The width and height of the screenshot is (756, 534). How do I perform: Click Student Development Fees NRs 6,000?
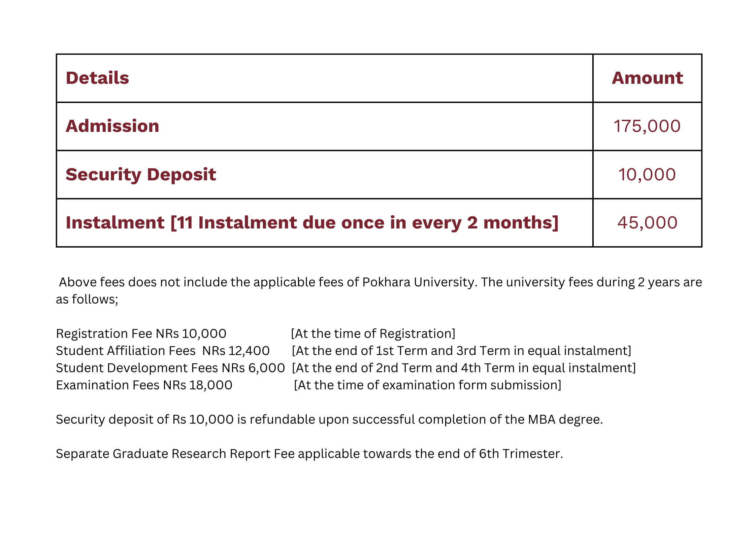(170, 368)
